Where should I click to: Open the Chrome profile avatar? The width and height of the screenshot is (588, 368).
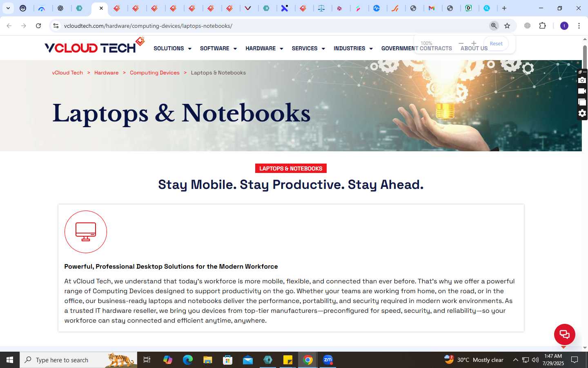564,26
